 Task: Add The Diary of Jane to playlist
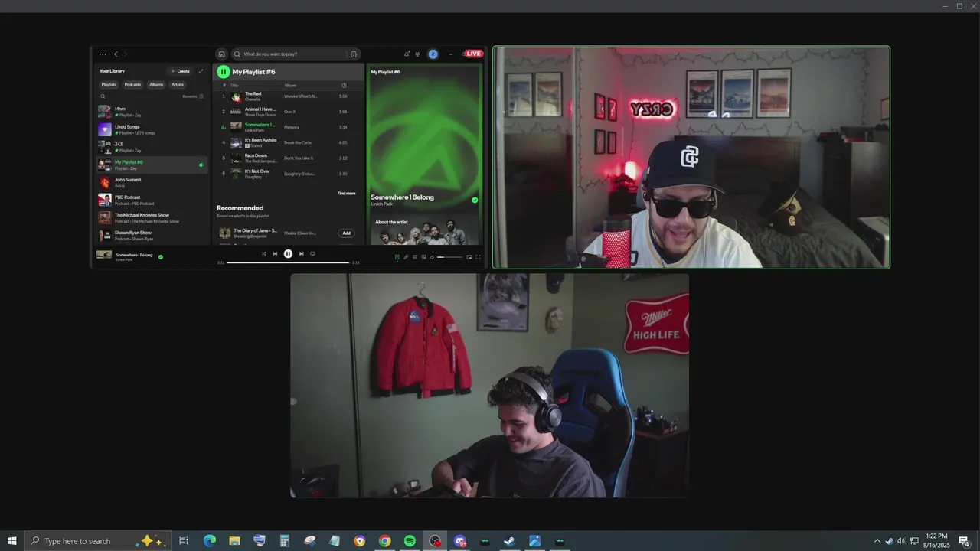point(346,233)
